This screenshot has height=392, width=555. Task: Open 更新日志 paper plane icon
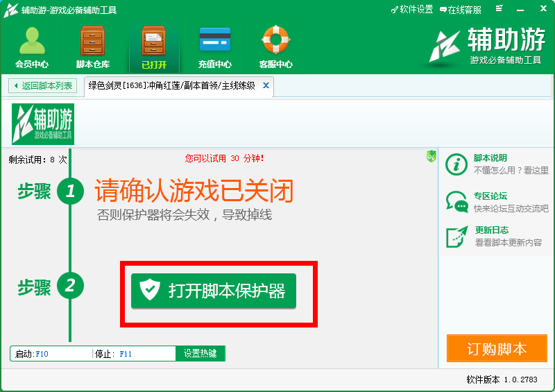[457, 237]
